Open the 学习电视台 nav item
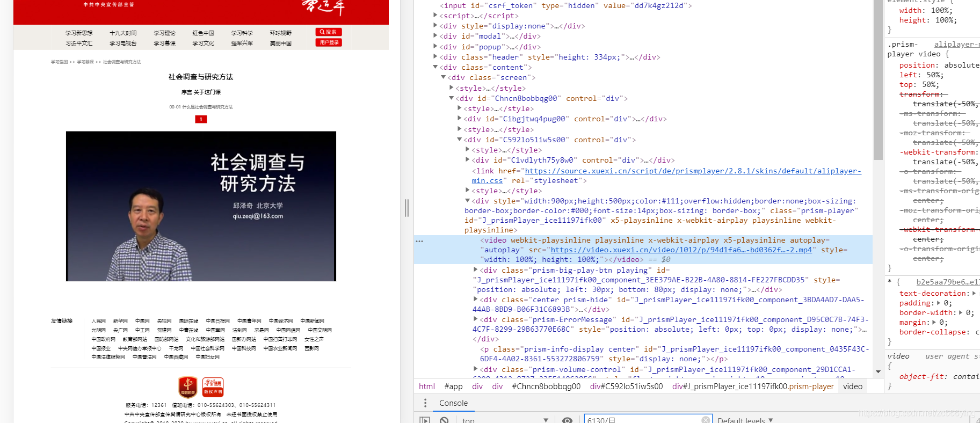The width and height of the screenshot is (980, 423). [x=123, y=43]
